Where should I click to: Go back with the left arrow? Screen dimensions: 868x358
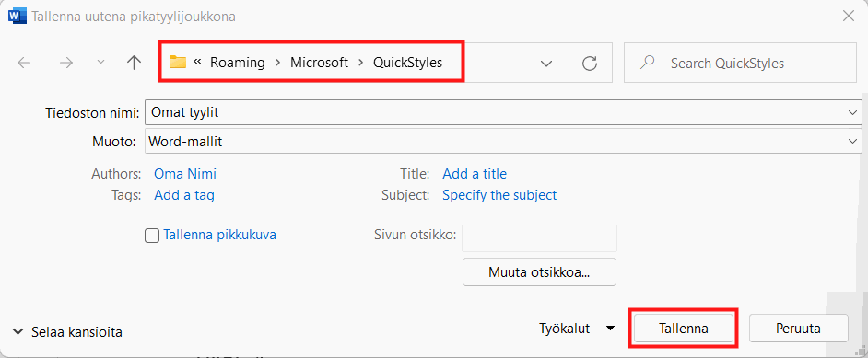tap(24, 63)
